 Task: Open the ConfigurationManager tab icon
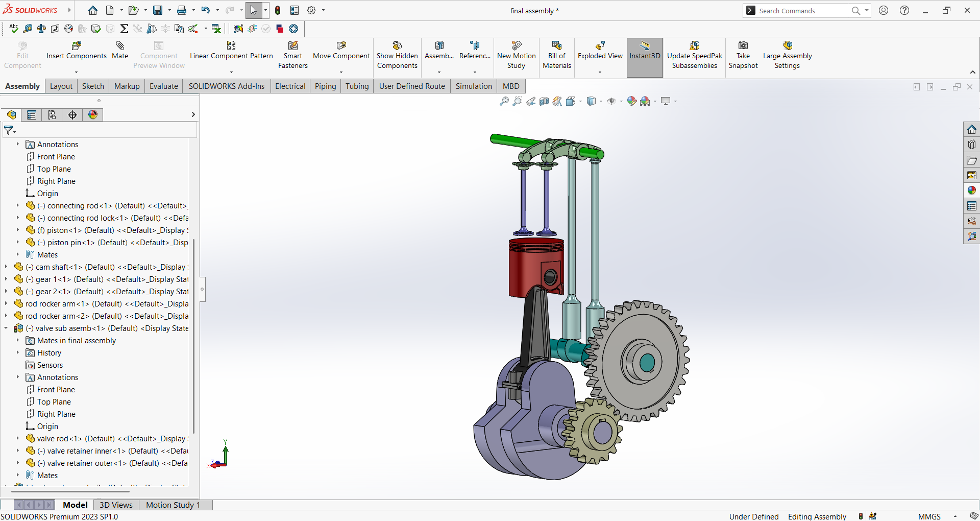pos(52,115)
